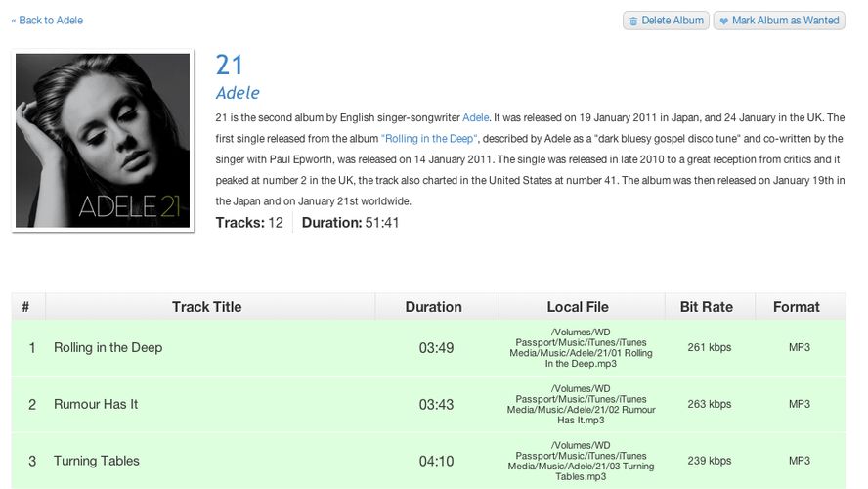The width and height of the screenshot is (868, 489).
Task: Select track title Turning Tables
Action: [x=97, y=461]
